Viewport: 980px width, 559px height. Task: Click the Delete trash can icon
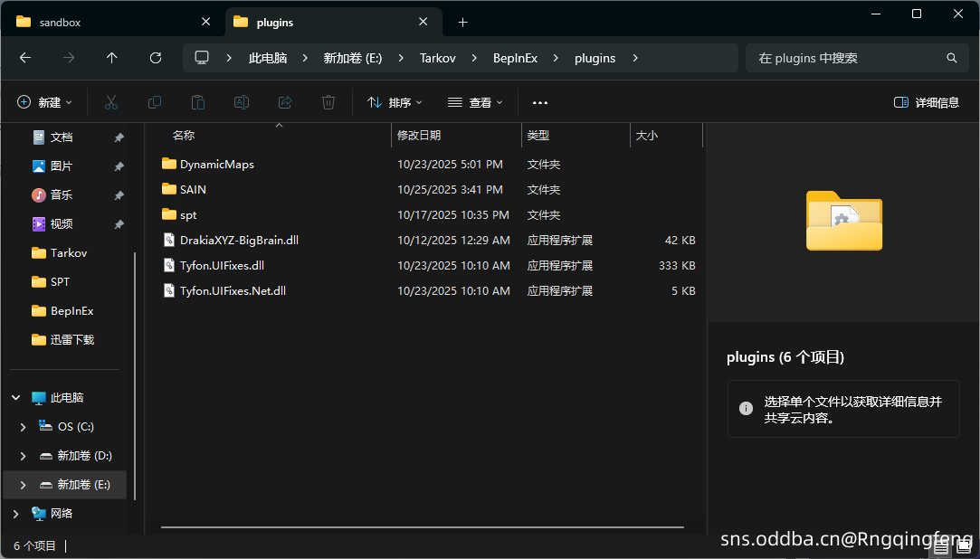point(328,102)
